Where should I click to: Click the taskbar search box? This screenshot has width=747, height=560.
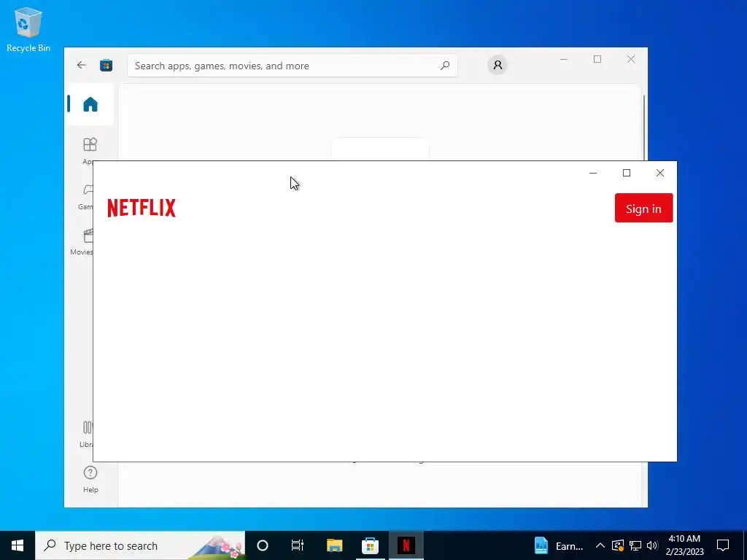140,545
